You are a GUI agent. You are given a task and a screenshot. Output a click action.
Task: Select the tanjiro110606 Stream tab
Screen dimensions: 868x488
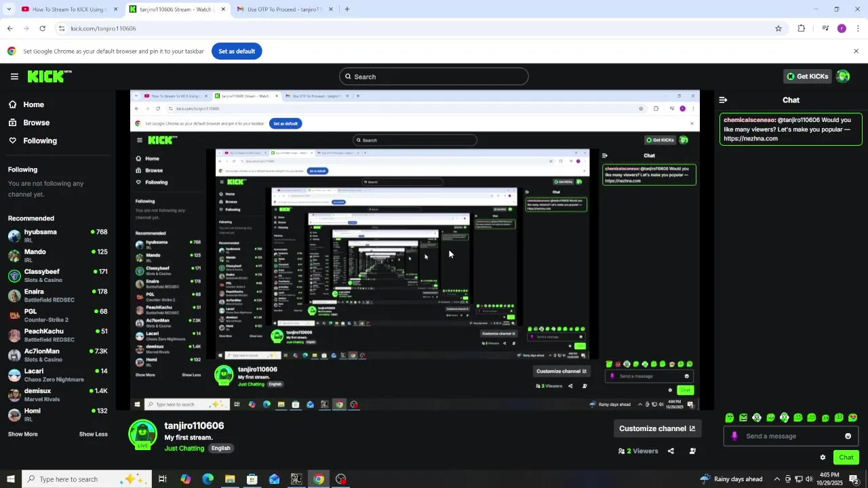(x=178, y=9)
